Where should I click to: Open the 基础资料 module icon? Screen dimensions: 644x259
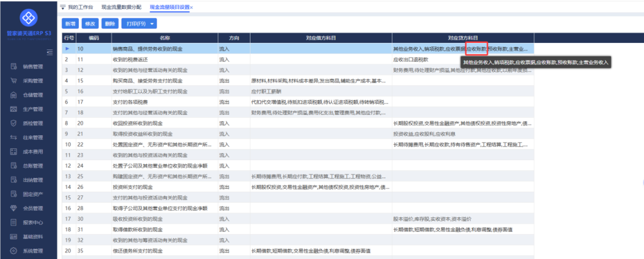click(14, 236)
